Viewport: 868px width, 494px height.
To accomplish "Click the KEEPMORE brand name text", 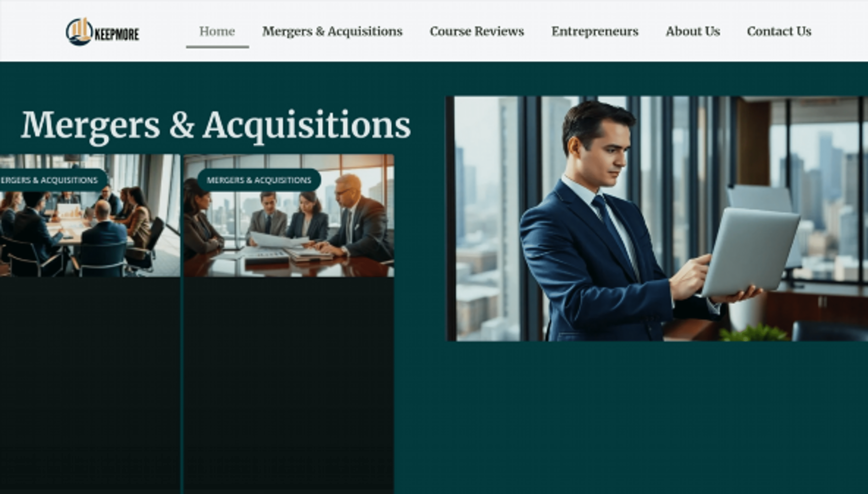I will tap(116, 34).
